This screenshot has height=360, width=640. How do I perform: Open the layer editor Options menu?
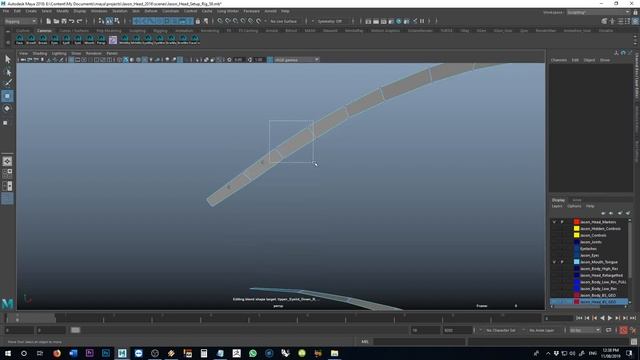(574, 206)
